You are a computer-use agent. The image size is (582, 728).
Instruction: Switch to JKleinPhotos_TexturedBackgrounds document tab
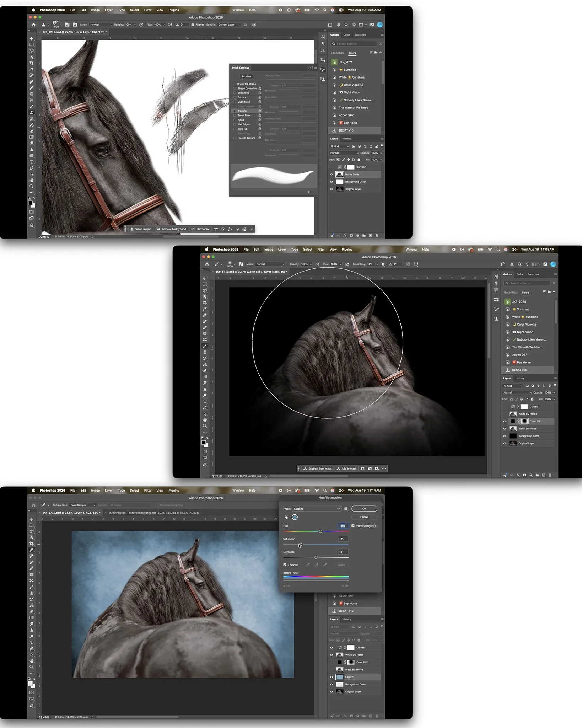pos(153,513)
